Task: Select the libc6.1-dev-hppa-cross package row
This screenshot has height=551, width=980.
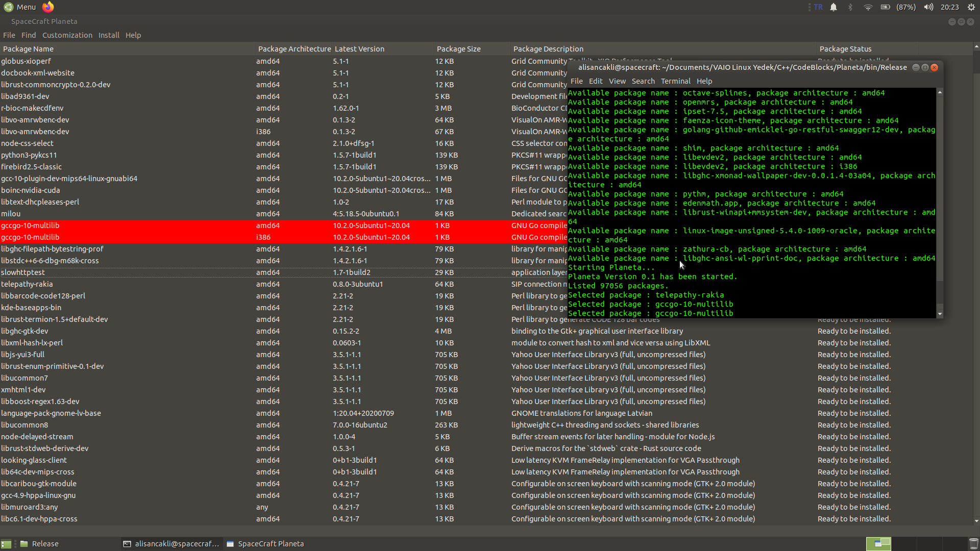Action: point(486,519)
